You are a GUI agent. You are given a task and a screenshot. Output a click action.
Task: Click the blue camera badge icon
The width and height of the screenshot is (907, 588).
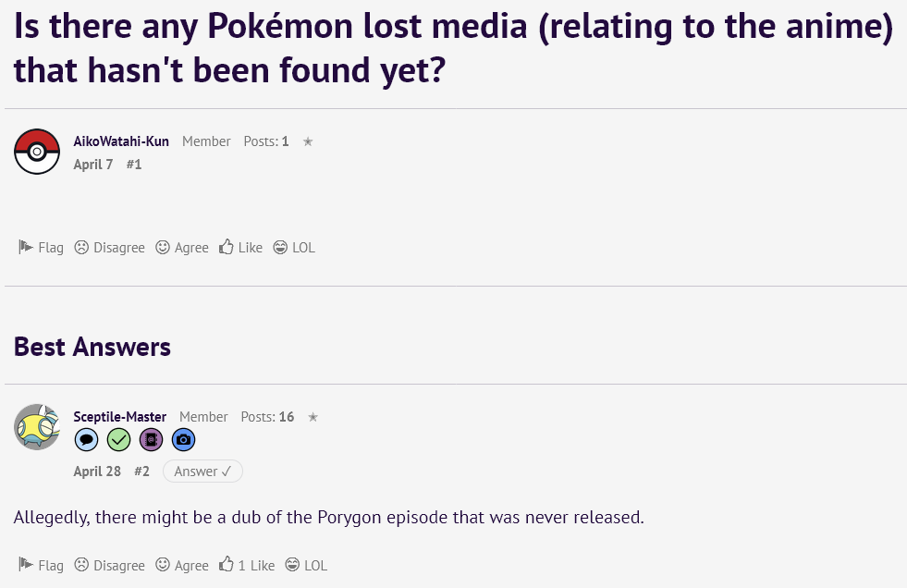coord(183,440)
